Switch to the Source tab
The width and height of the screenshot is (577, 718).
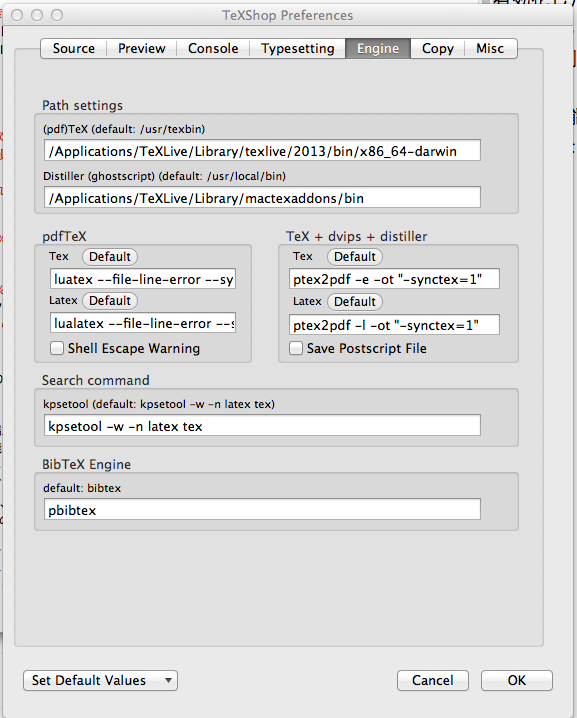[74, 49]
